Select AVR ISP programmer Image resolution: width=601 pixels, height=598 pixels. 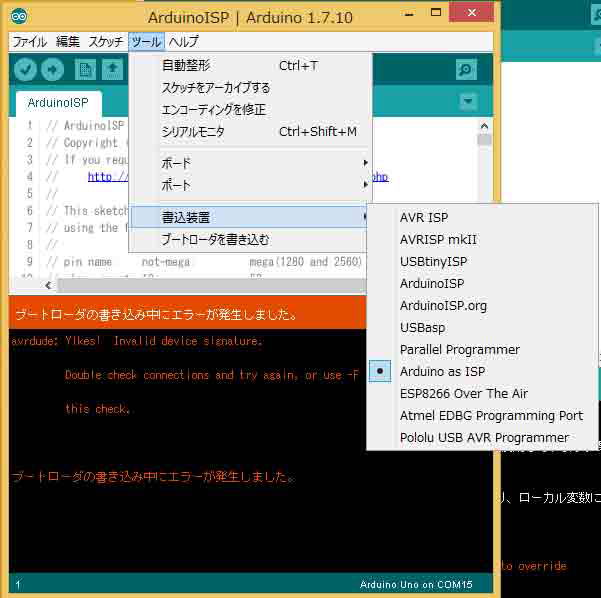click(x=482, y=218)
